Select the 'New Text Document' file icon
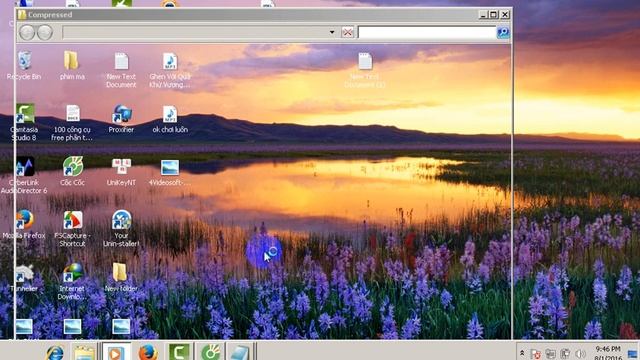 (x=121, y=70)
